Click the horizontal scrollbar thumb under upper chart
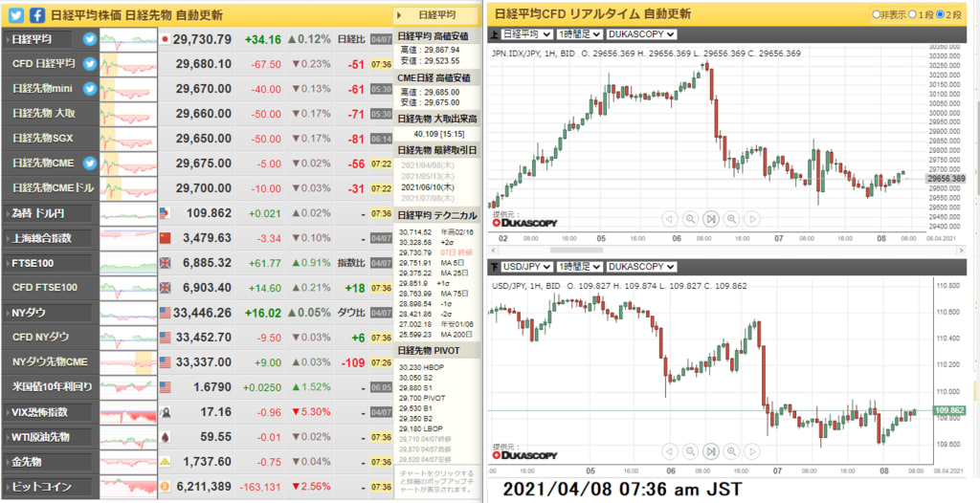The width and height of the screenshot is (980, 503). tap(575, 250)
